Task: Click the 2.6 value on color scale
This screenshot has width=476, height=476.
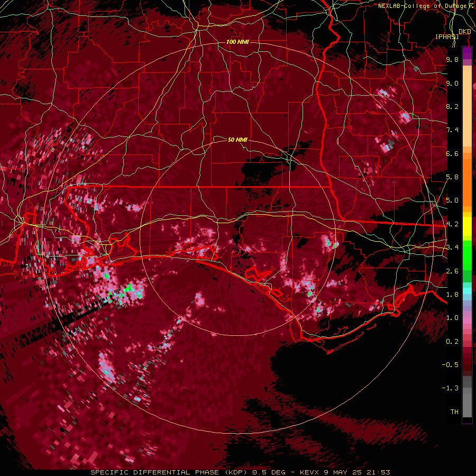Action: pos(452,271)
